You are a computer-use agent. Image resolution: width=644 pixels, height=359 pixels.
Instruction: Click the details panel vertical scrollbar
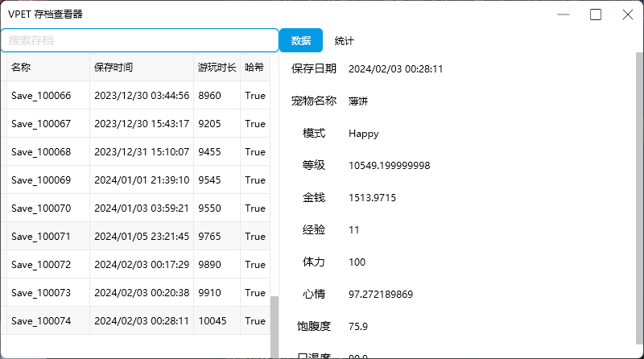(639, 198)
